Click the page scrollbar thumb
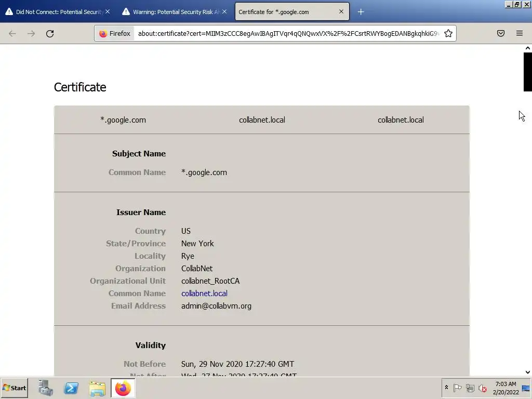 click(x=527, y=72)
